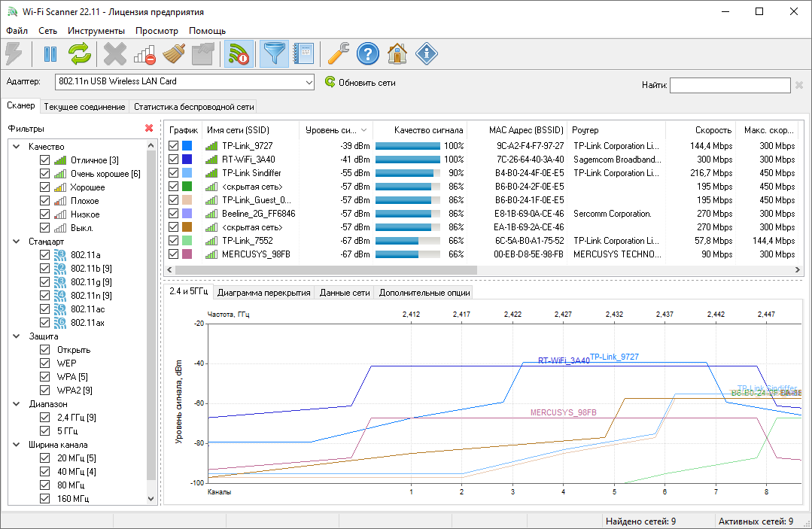812x529 pixels.
Task: Switch to the Диаграмма перекрытия tab
Action: tap(263, 293)
